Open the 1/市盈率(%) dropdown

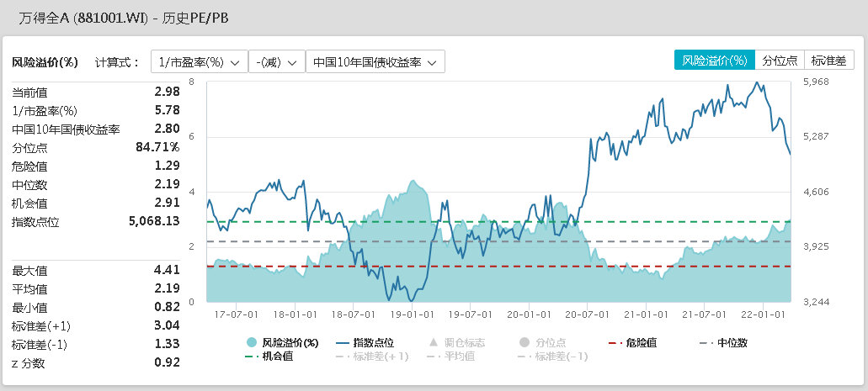click(x=199, y=61)
